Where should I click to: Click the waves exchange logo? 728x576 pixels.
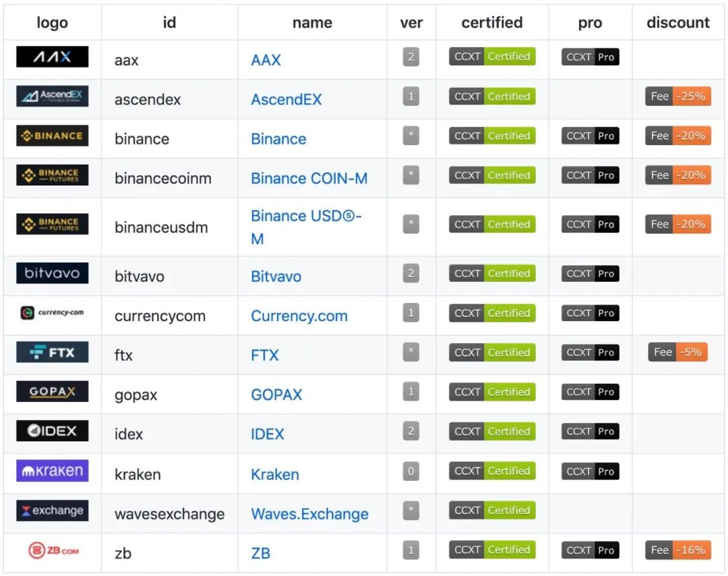click(52, 511)
